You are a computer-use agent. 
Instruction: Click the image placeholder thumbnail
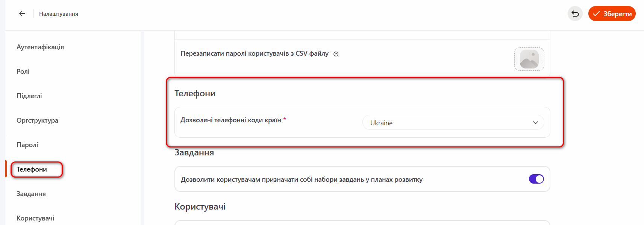pos(529,59)
